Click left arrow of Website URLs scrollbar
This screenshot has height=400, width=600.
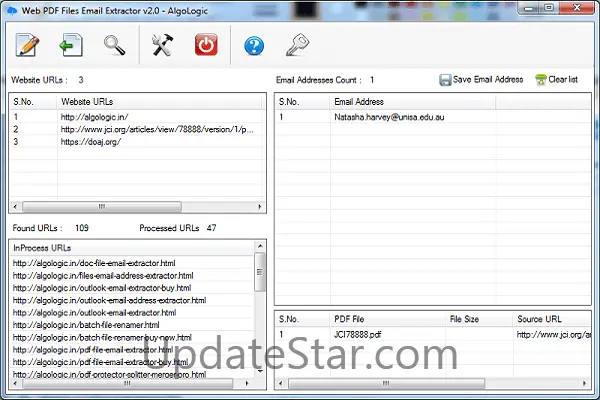[x=15, y=207]
